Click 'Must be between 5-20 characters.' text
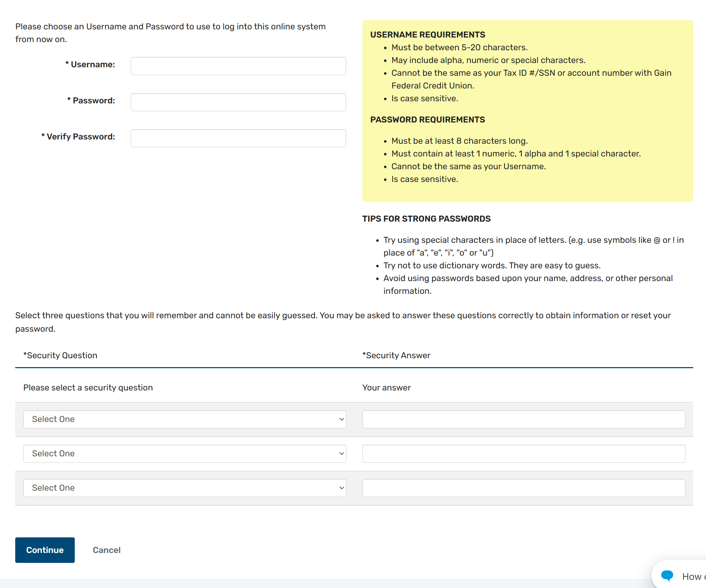Viewport: 706px width, 588px height. [x=459, y=47]
